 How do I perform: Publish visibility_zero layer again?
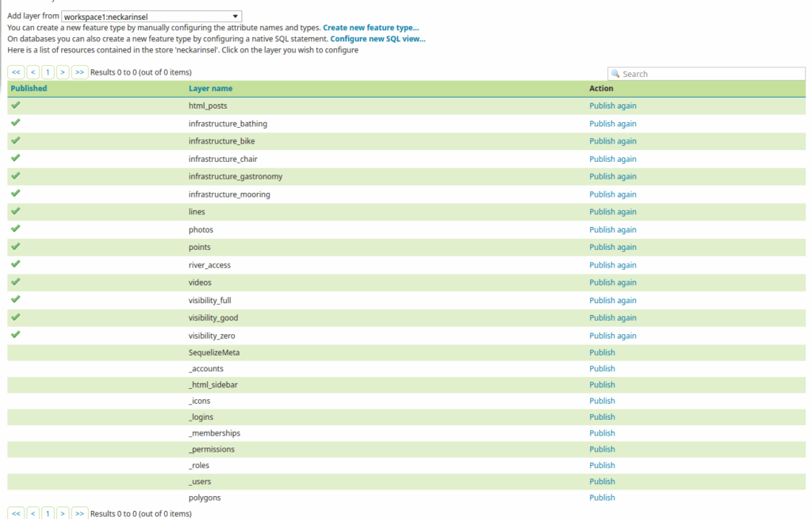pos(613,336)
